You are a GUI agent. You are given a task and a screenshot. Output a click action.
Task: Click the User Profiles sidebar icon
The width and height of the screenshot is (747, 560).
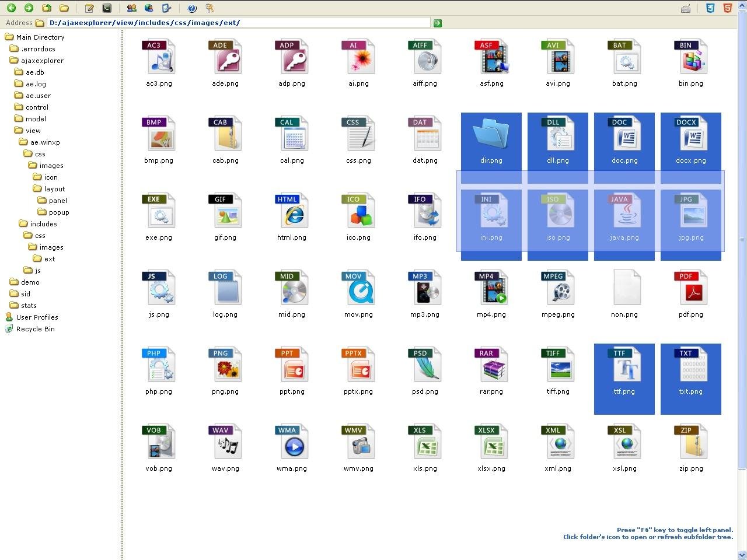[8, 317]
